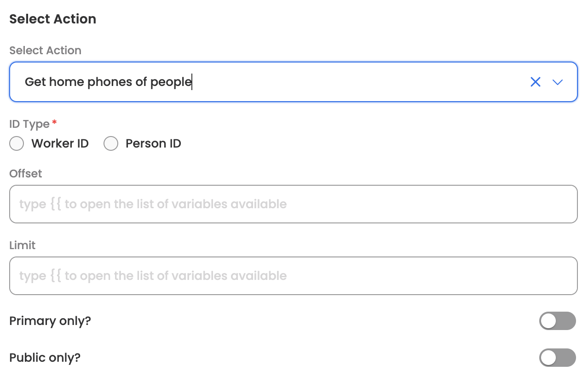
Task: Click the "Public only?" label text
Action: [45, 358]
